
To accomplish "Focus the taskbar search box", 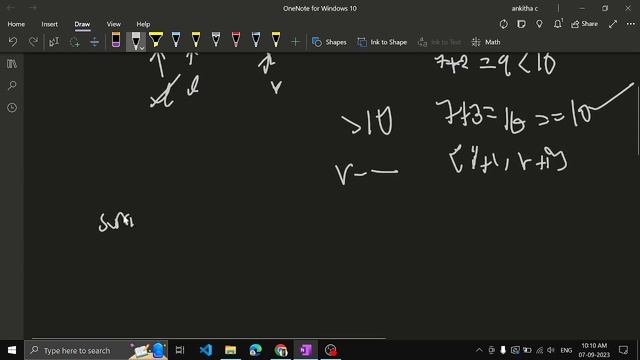I will [96, 350].
